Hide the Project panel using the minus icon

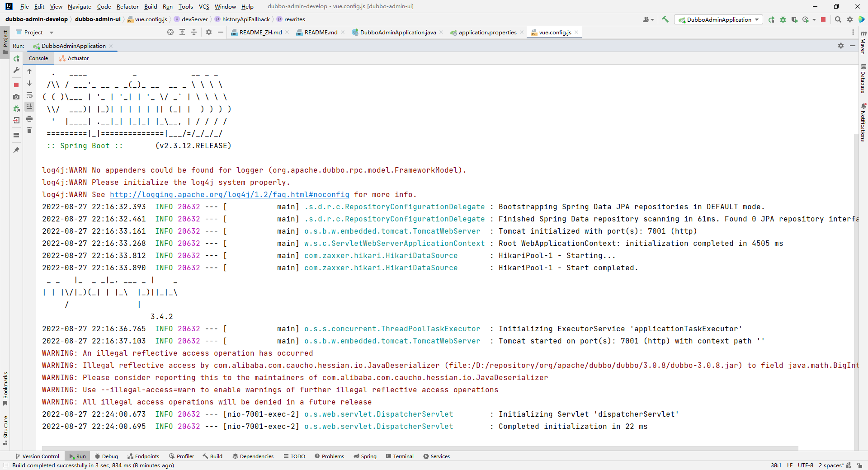(221, 32)
